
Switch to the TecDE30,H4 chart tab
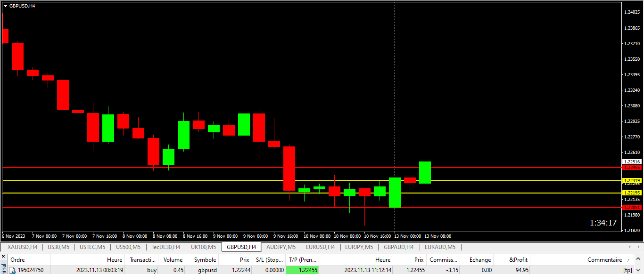165,247
